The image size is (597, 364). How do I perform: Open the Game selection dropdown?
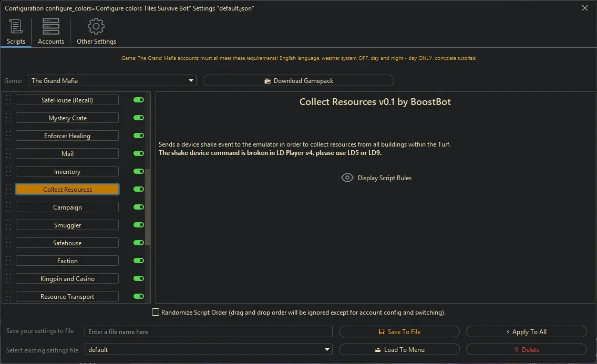tap(112, 81)
